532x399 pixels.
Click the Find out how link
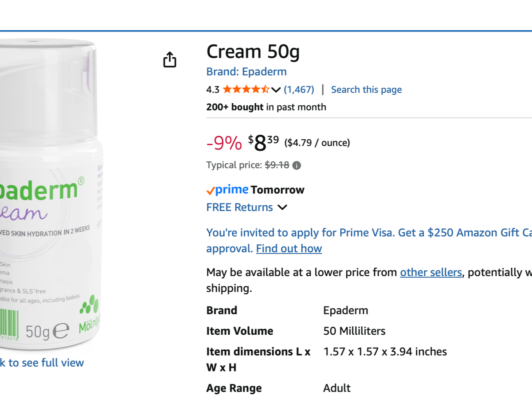point(289,248)
